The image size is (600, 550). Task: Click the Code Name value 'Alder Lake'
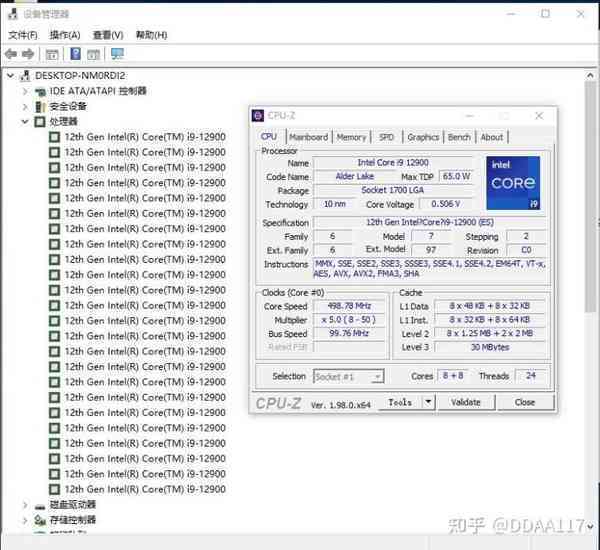[x=355, y=176]
